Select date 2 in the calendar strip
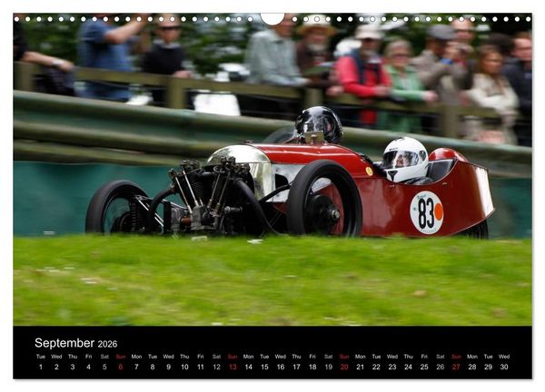This screenshot has height=392, width=545. (x=56, y=367)
